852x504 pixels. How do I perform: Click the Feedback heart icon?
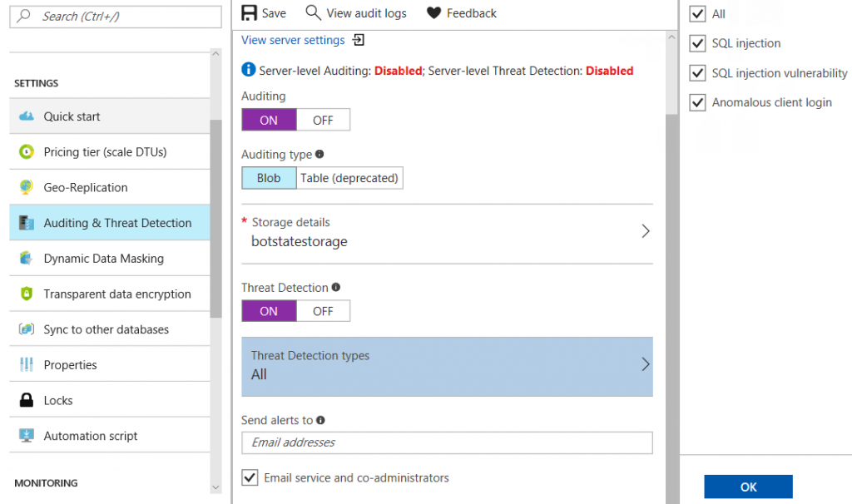click(x=433, y=13)
